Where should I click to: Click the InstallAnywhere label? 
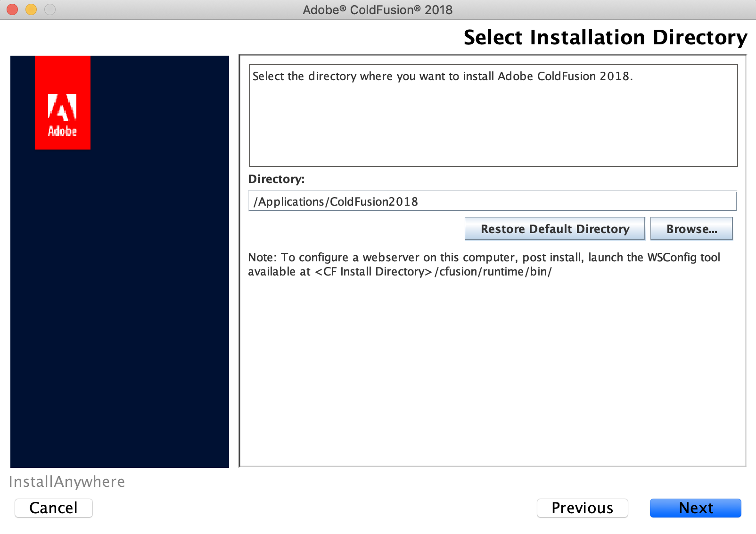(x=67, y=482)
